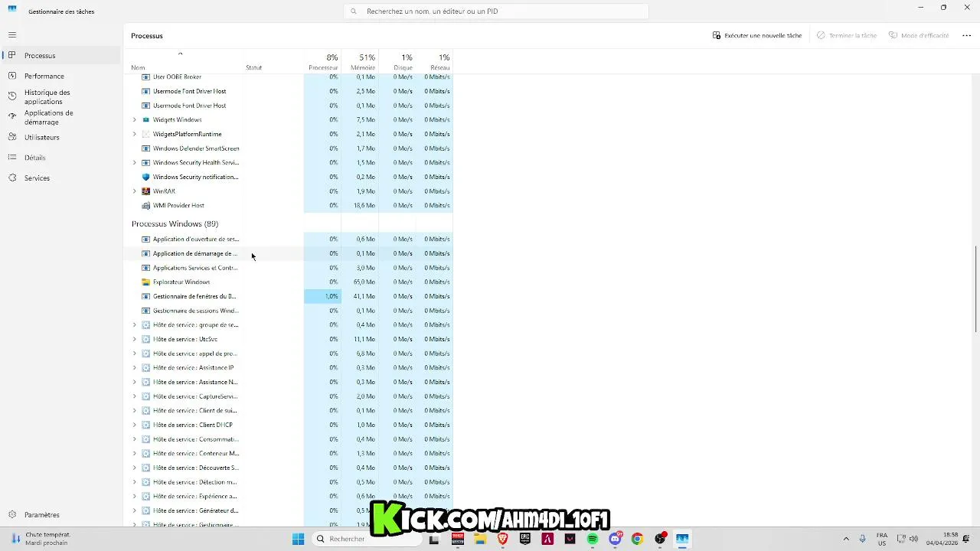Expand the WidgetsPlatformRuntime process
This screenshot has height=551, width=980.
pyautogui.click(x=135, y=134)
